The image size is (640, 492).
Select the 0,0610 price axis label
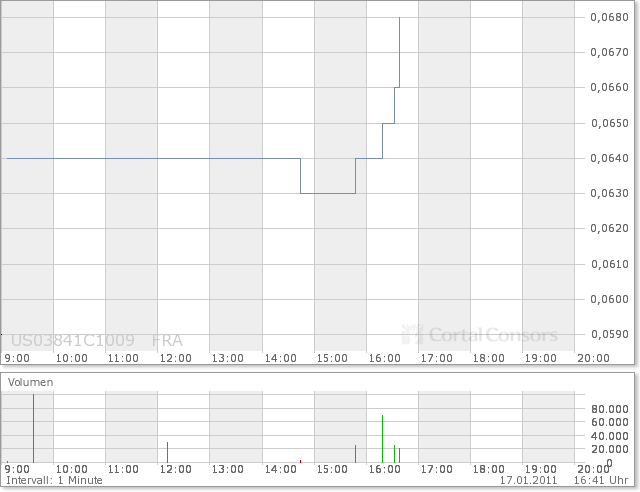(x=609, y=264)
